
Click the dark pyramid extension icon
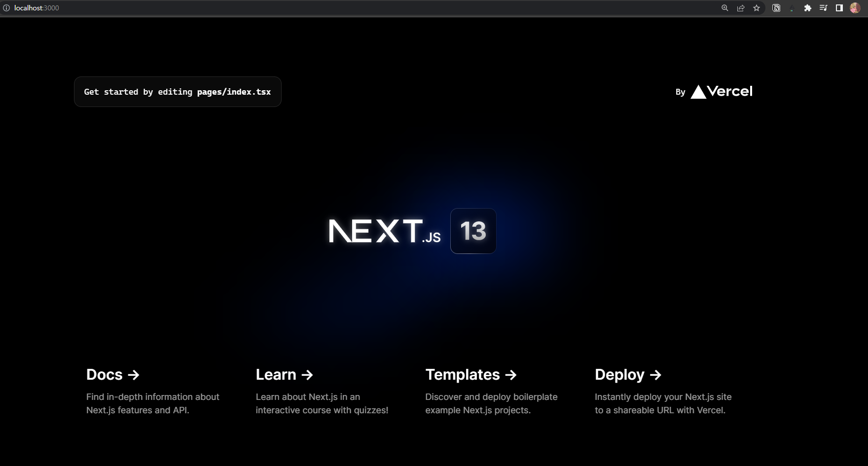coord(792,8)
